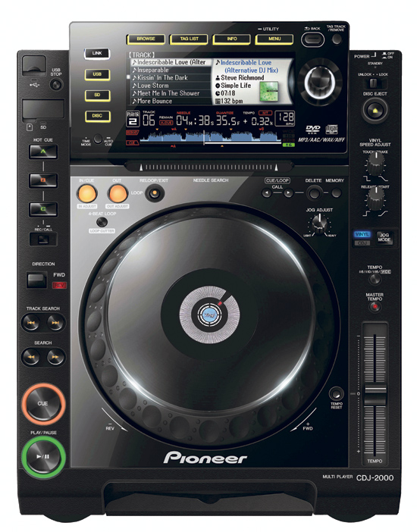
Task: Tap the TAG TRACK/REMOVE button
Action: click(337, 39)
